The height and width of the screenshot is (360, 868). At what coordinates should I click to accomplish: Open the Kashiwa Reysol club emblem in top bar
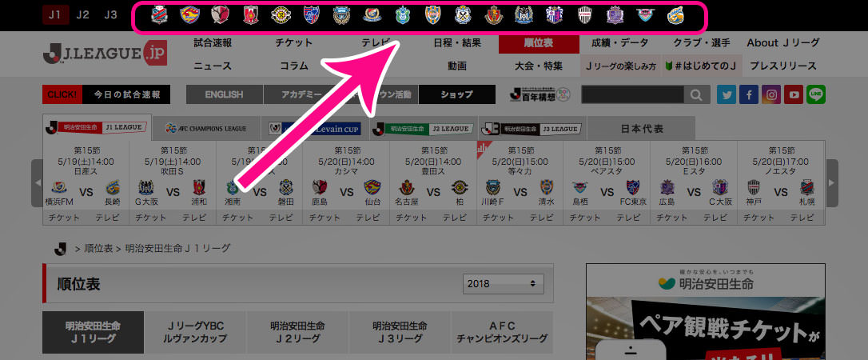pyautogui.click(x=281, y=15)
